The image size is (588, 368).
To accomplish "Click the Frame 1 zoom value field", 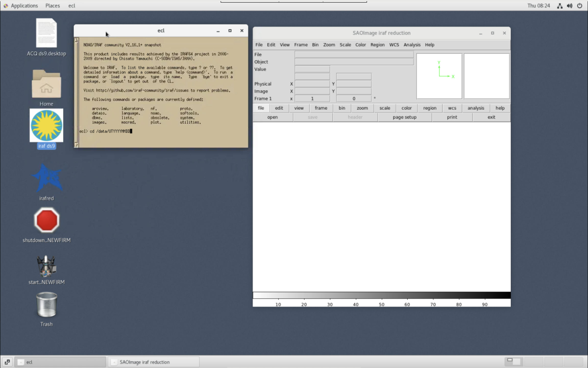I will [312, 99].
